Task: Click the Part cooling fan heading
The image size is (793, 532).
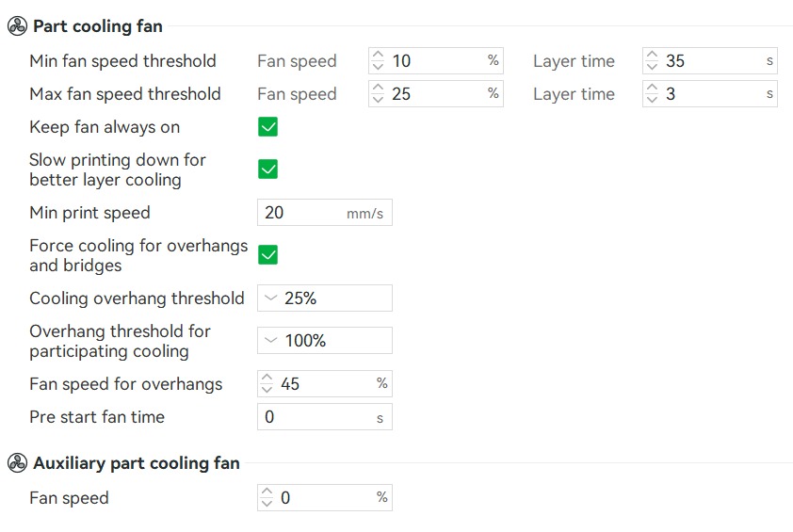Action: pyautogui.click(x=98, y=25)
